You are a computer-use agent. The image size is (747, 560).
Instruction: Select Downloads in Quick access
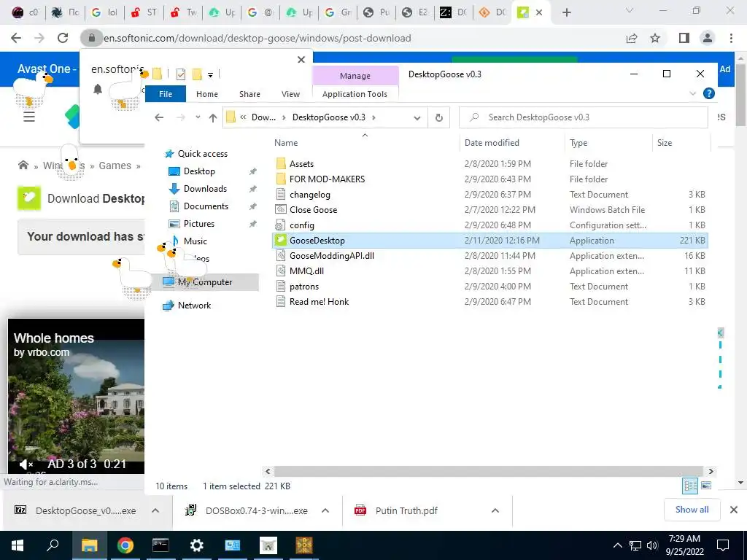coord(205,189)
